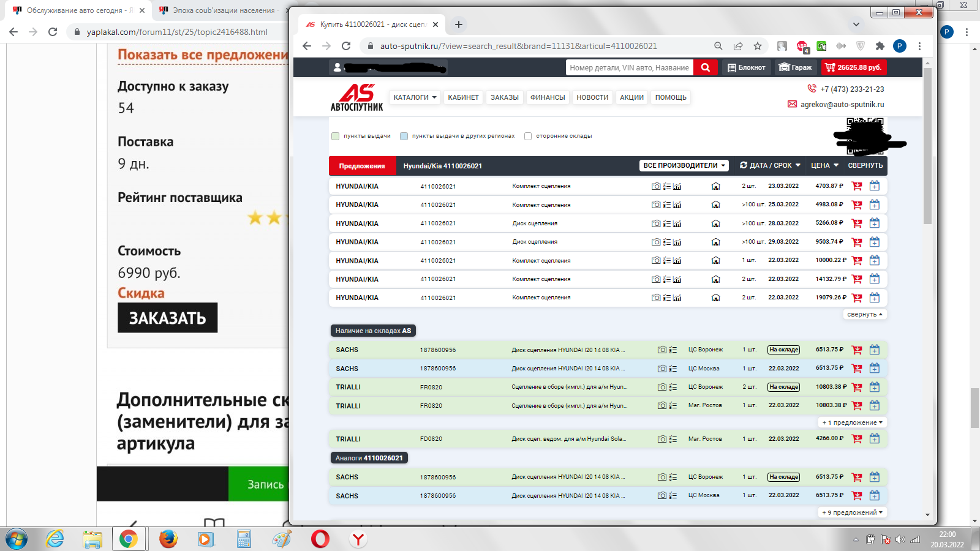The height and width of the screenshot is (551, 980).
Task: Open the AdBlock Plus extension
Action: (x=802, y=46)
